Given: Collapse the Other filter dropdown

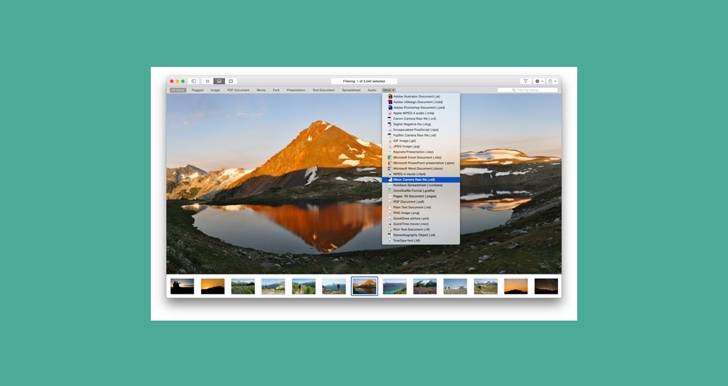Looking at the screenshot, I should pyautogui.click(x=389, y=90).
